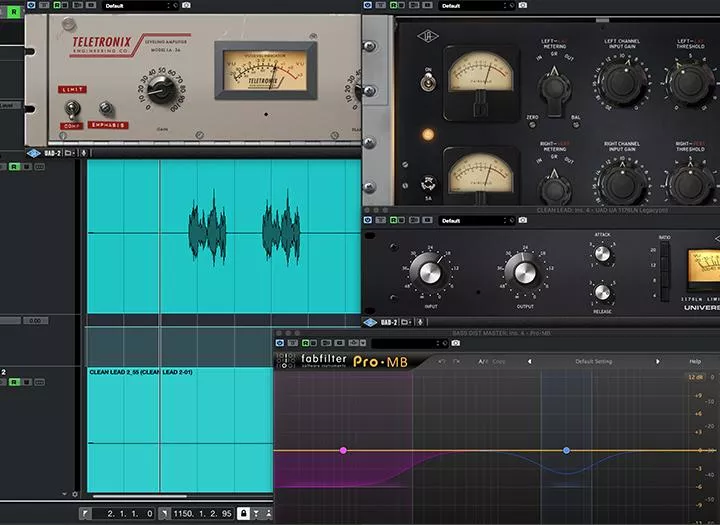Enable Read automation in Teletronix plugin header
The width and height of the screenshot is (720, 525).
pyautogui.click(x=57, y=5)
